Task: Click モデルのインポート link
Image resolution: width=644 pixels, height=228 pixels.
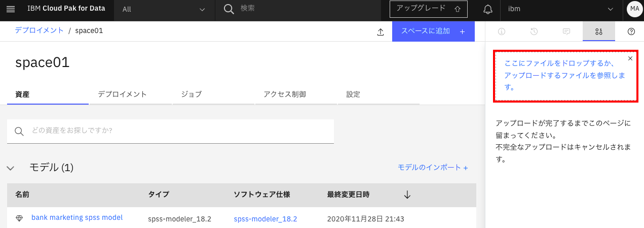Action: 433,168
